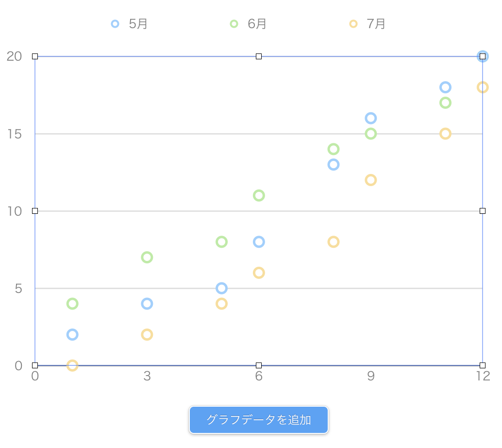Click the グラフデータを追加 button
502x448 pixels.
[x=259, y=420]
